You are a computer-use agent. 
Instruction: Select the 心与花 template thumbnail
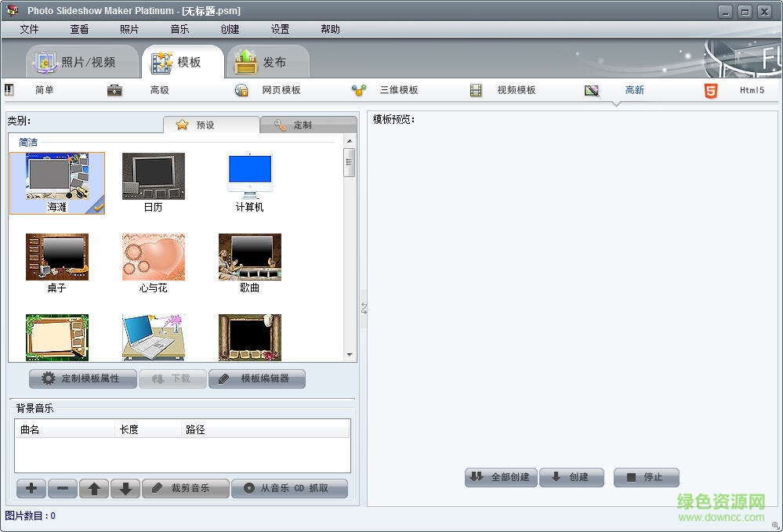[x=153, y=256]
